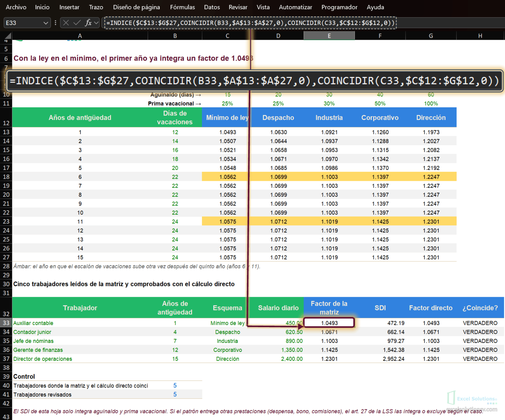The image size is (505, 420).
Task: Click the SDI footnote about art. 27 LSS
Action: coord(248,411)
